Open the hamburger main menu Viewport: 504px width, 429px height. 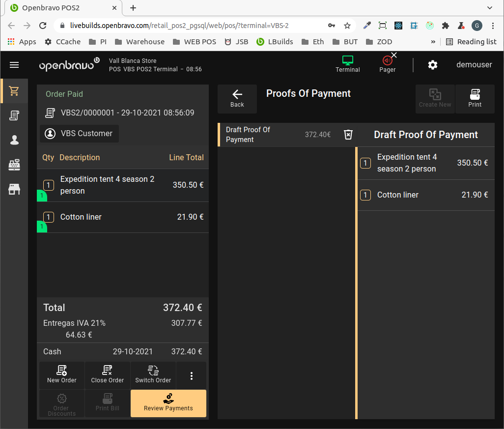pyautogui.click(x=14, y=65)
